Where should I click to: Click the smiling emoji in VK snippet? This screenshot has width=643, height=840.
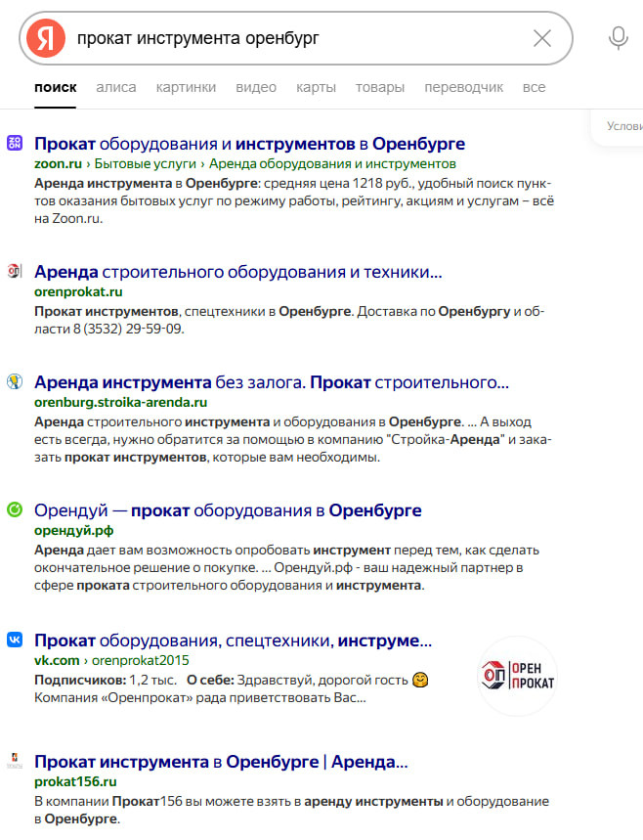click(x=420, y=680)
